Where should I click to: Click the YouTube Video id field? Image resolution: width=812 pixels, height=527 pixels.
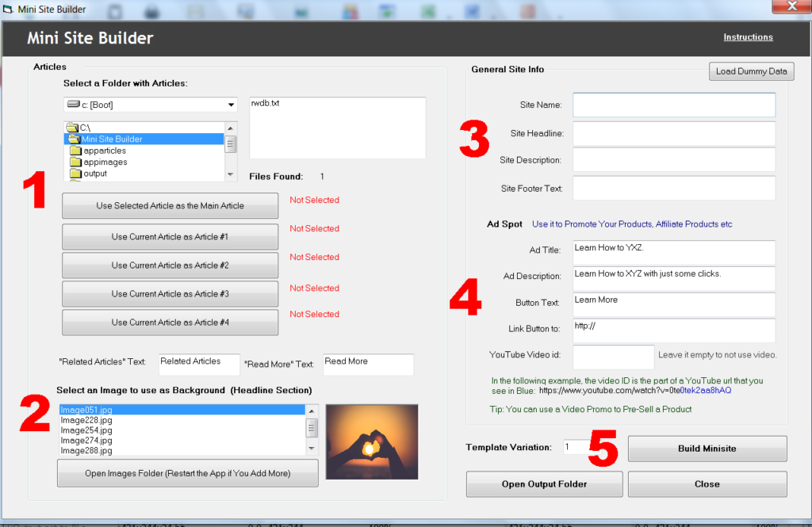(x=613, y=356)
